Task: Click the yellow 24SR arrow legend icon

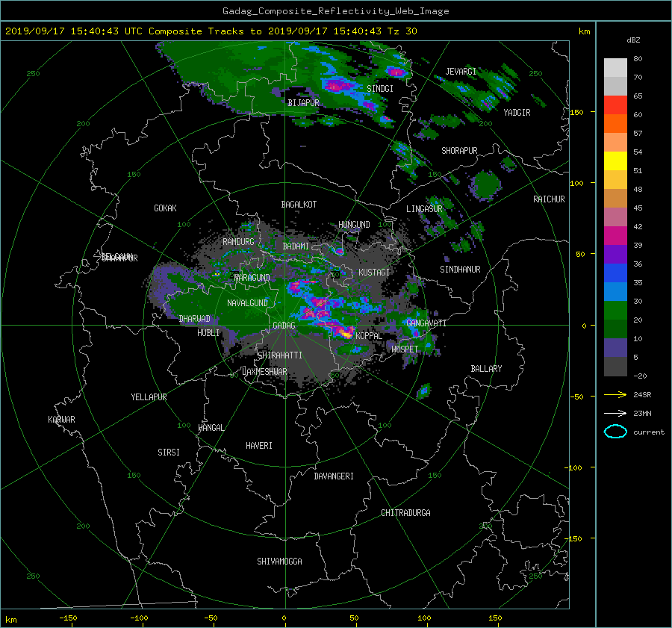Action: (x=615, y=395)
